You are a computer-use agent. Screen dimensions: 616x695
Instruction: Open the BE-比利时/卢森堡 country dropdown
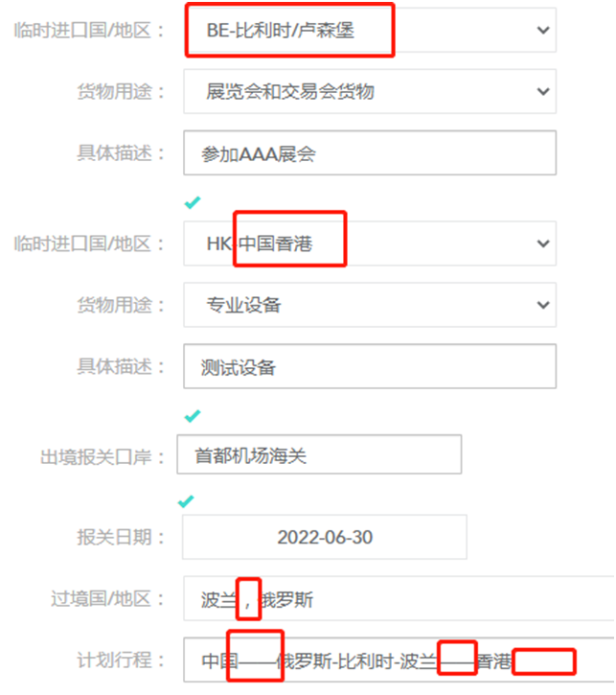[369, 31]
